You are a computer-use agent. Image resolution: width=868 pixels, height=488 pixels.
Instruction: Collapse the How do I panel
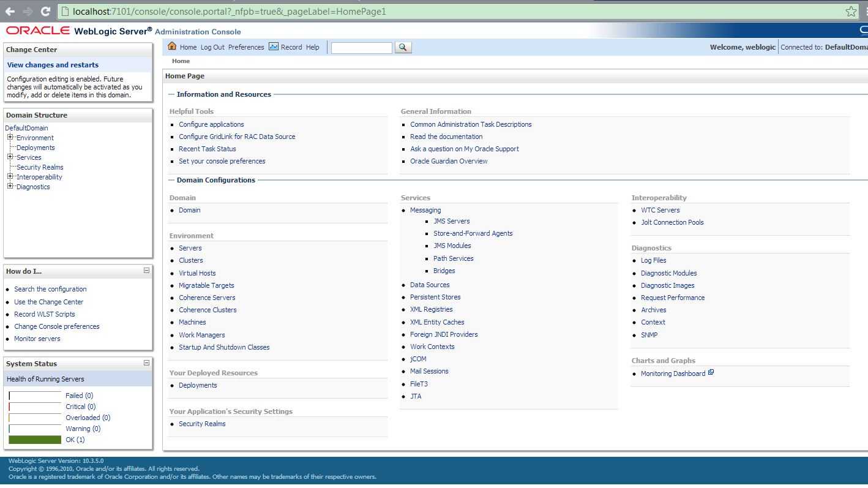pos(146,270)
